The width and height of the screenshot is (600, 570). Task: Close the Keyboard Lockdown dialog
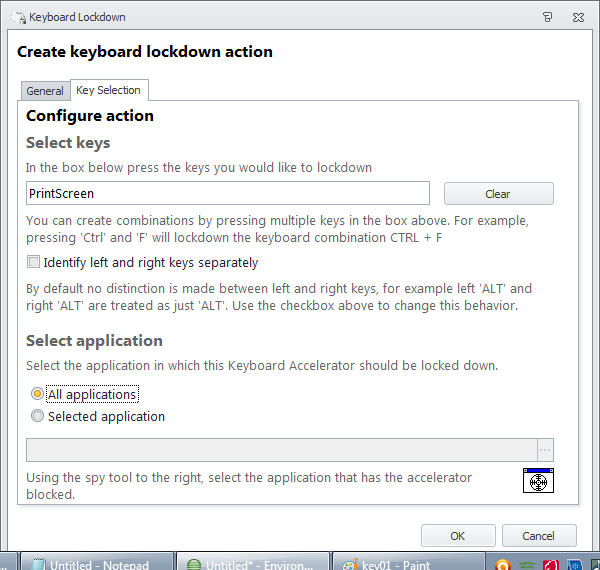579,17
